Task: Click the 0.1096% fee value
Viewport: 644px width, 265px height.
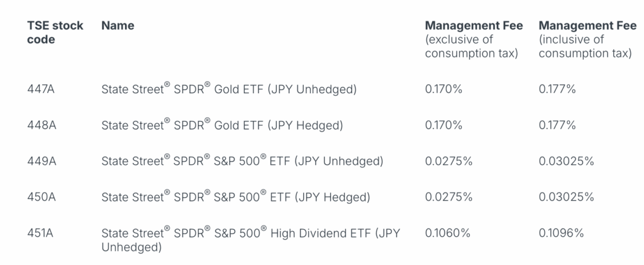Action: [x=561, y=233]
